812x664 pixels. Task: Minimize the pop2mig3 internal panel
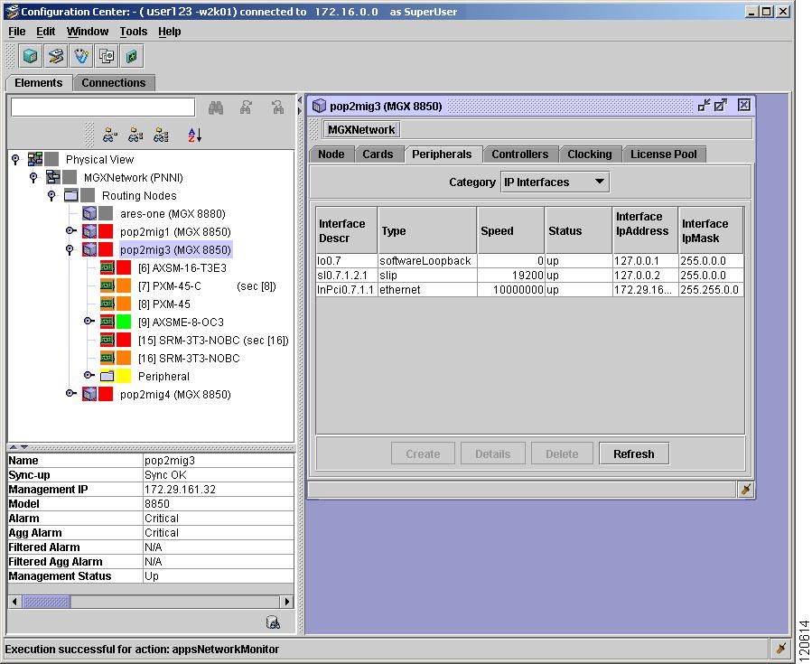point(704,106)
